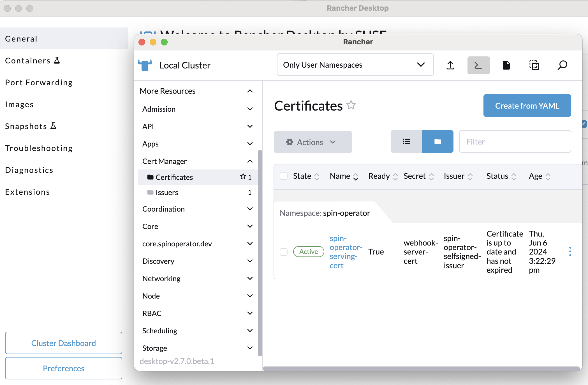Expand the Node group
This screenshot has height=385, width=588.
tap(250, 296)
